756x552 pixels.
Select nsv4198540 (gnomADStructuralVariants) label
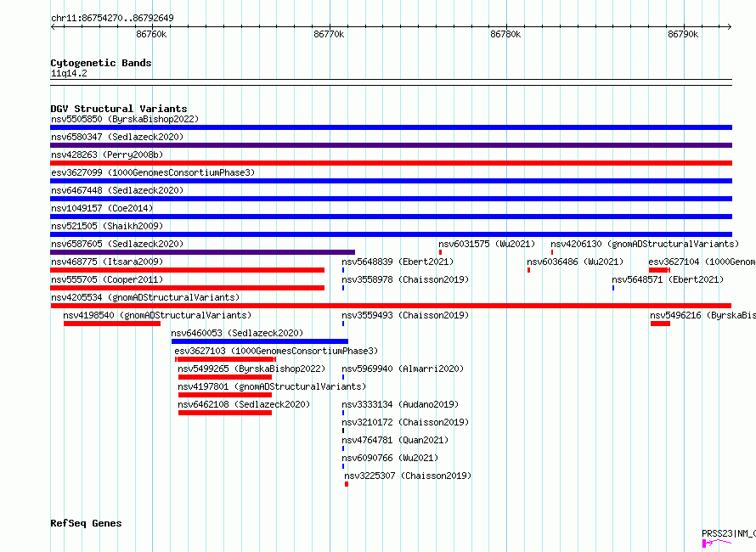coord(157,315)
